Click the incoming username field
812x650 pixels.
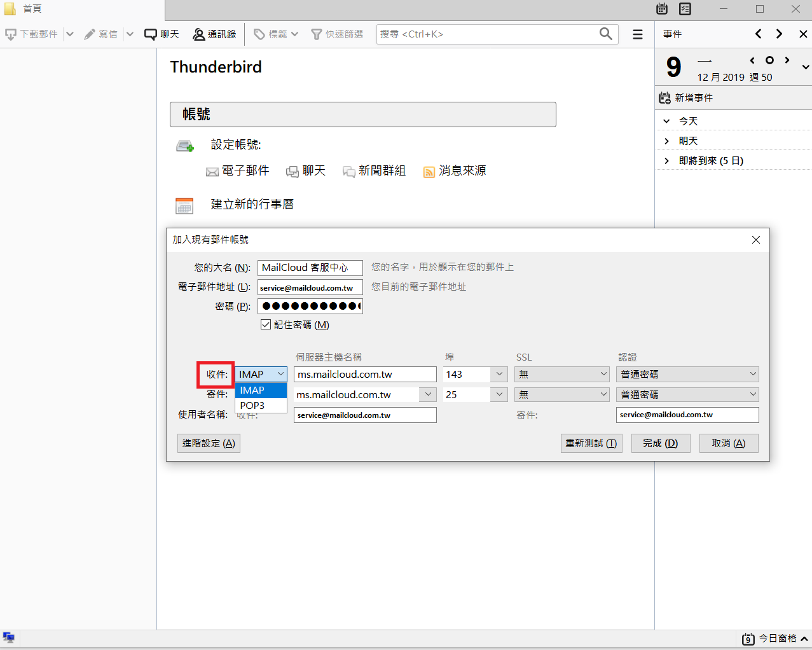point(365,415)
